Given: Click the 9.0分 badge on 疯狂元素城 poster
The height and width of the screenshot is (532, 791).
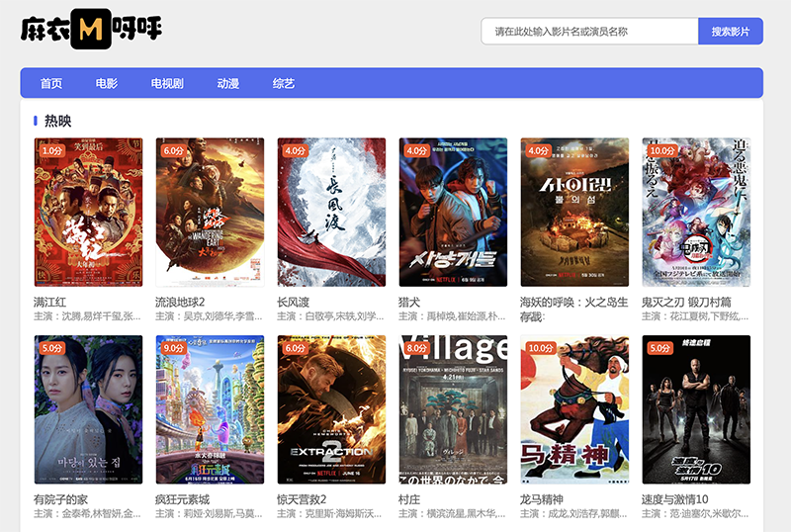Looking at the screenshot, I should click(x=174, y=348).
